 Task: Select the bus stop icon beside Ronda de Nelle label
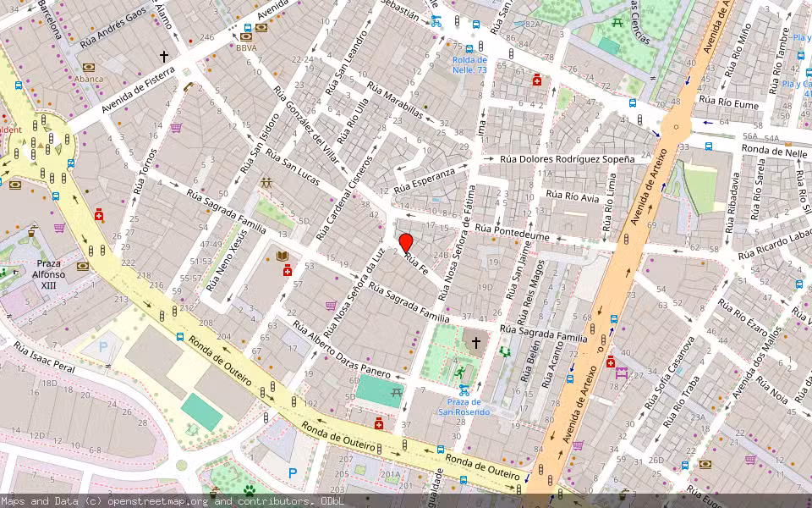(x=709, y=146)
